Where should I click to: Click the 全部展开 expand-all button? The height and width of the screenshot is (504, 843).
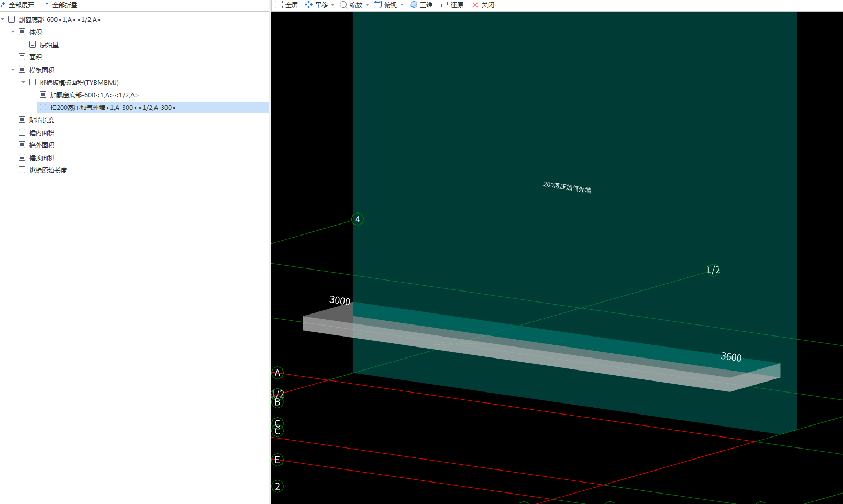[17, 5]
